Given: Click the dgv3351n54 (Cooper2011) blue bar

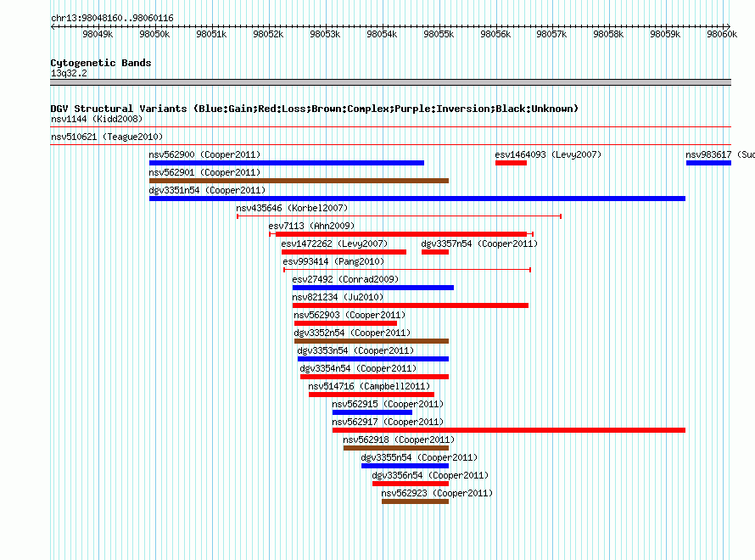Looking at the screenshot, I should pyautogui.click(x=417, y=199).
